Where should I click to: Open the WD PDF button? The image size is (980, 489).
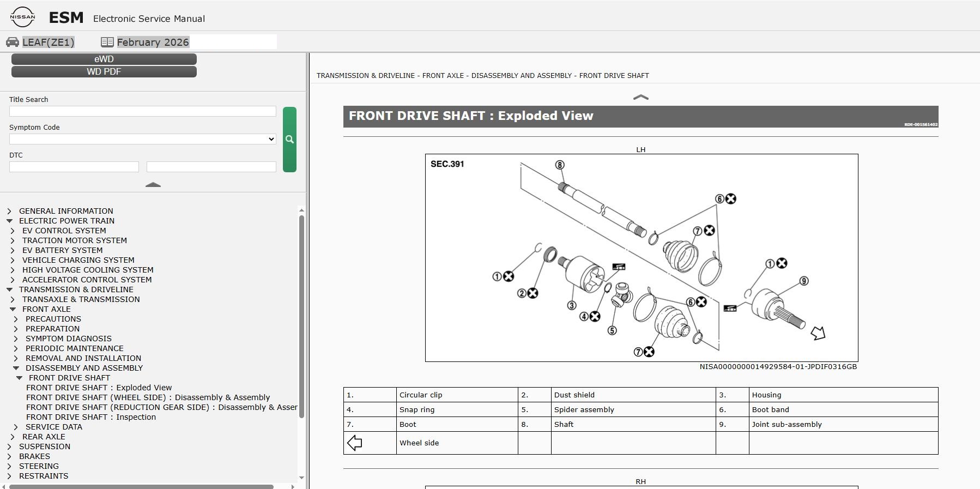(104, 71)
